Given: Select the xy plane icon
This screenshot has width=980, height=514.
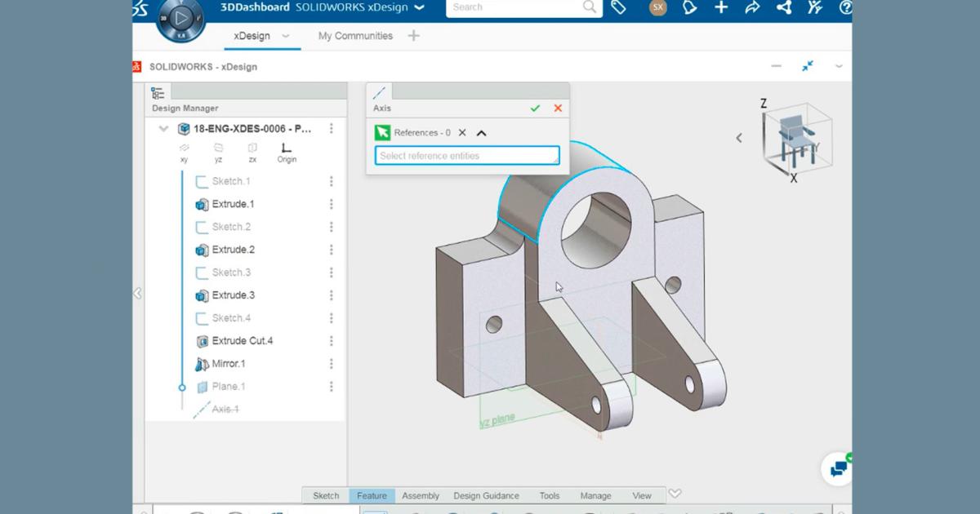Looking at the screenshot, I should 184,149.
